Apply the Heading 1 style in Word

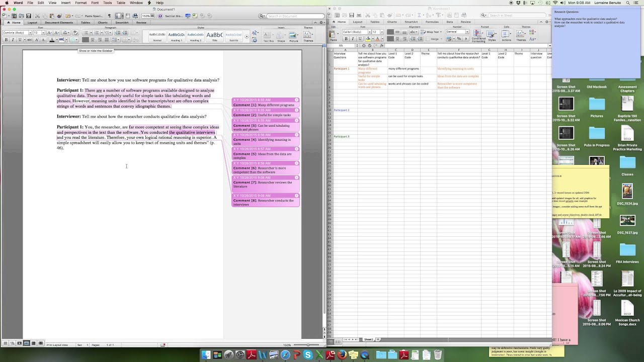click(x=176, y=36)
